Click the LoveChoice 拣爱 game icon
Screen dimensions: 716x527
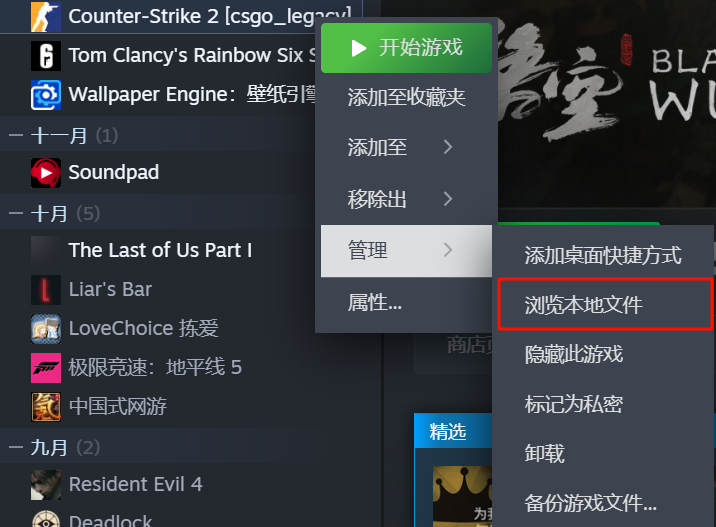click(x=46, y=329)
